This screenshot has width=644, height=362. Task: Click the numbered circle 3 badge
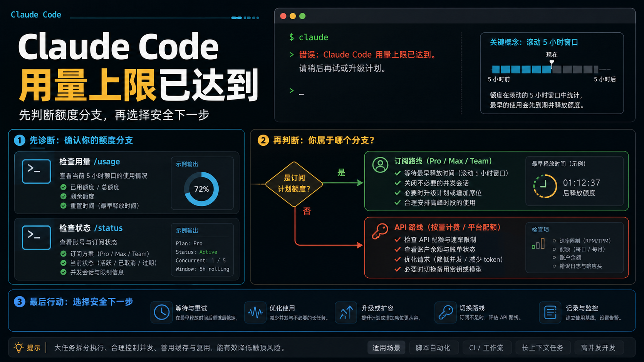coord(19,302)
